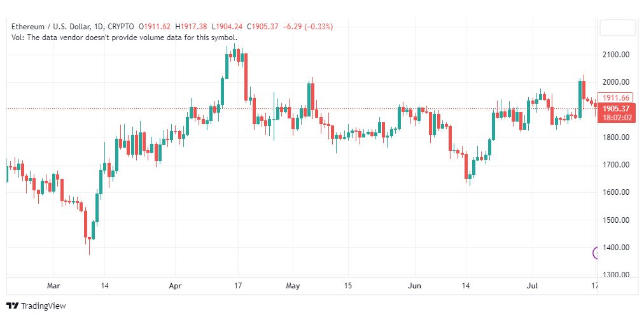Select the Mar label on the time axis

click(54, 286)
